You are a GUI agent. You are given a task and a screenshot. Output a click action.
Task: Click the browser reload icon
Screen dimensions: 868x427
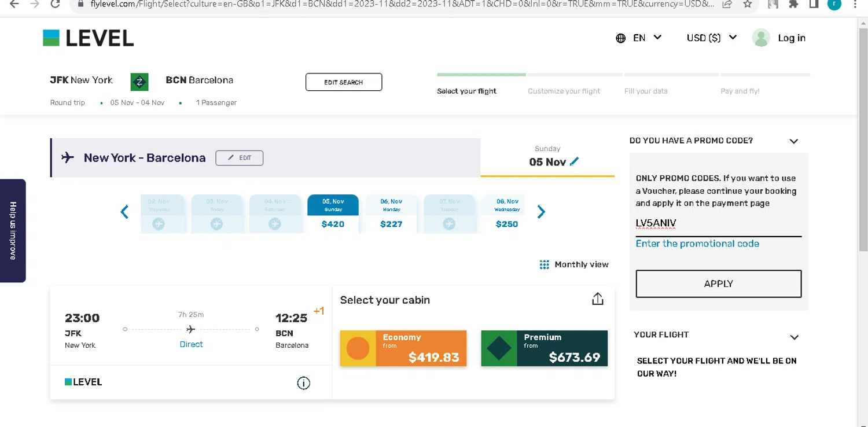click(55, 4)
